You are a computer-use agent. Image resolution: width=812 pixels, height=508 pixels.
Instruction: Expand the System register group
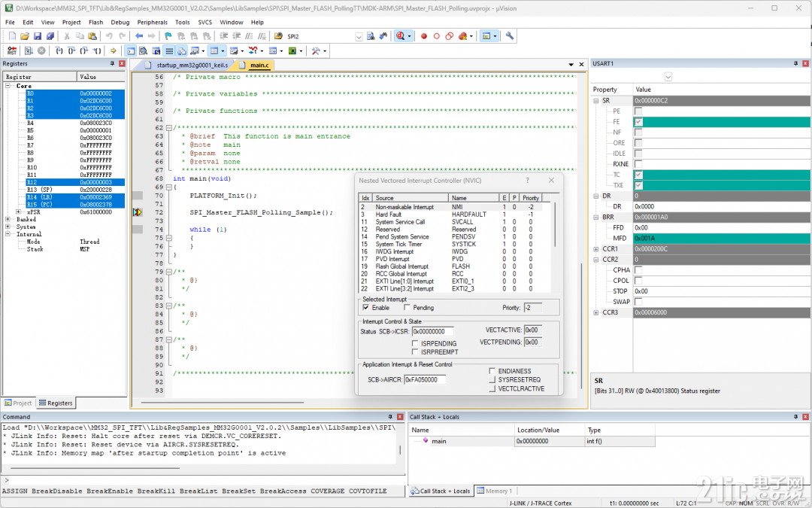[x=8, y=227]
